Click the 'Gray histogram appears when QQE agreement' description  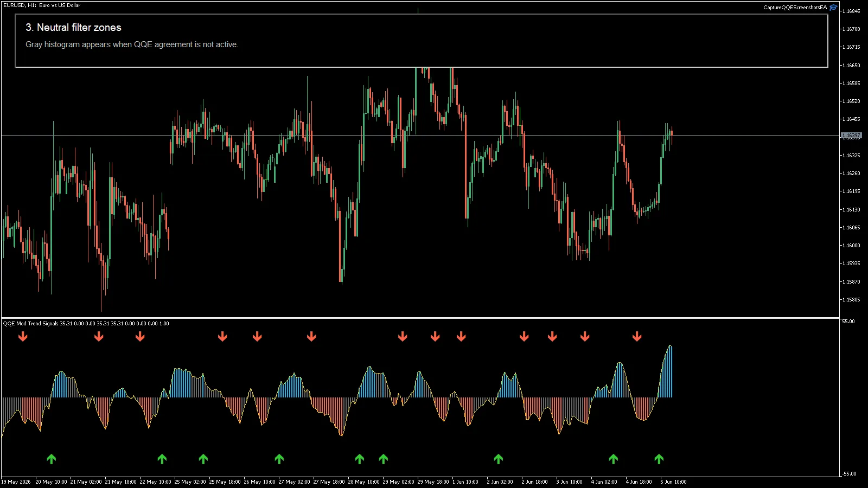click(132, 44)
